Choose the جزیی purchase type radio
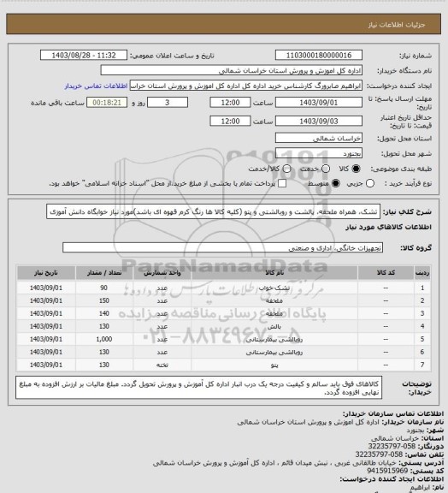Viewport: 448px width, 493px height. pyautogui.click(x=370, y=183)
